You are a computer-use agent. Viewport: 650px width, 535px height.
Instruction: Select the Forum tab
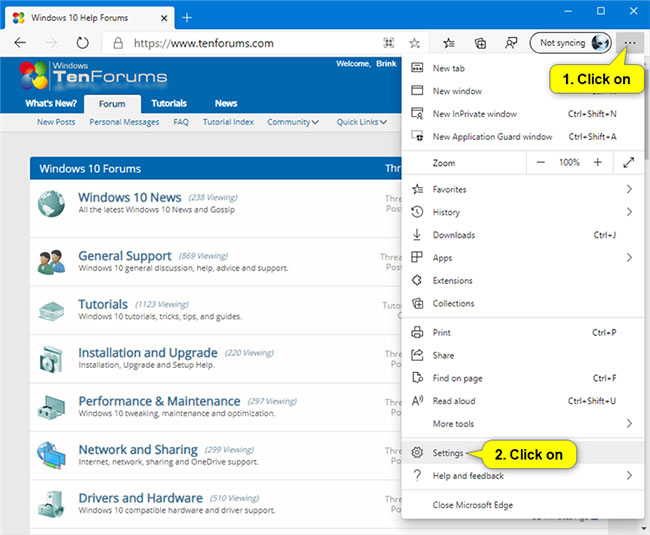(x=112, y=104)
